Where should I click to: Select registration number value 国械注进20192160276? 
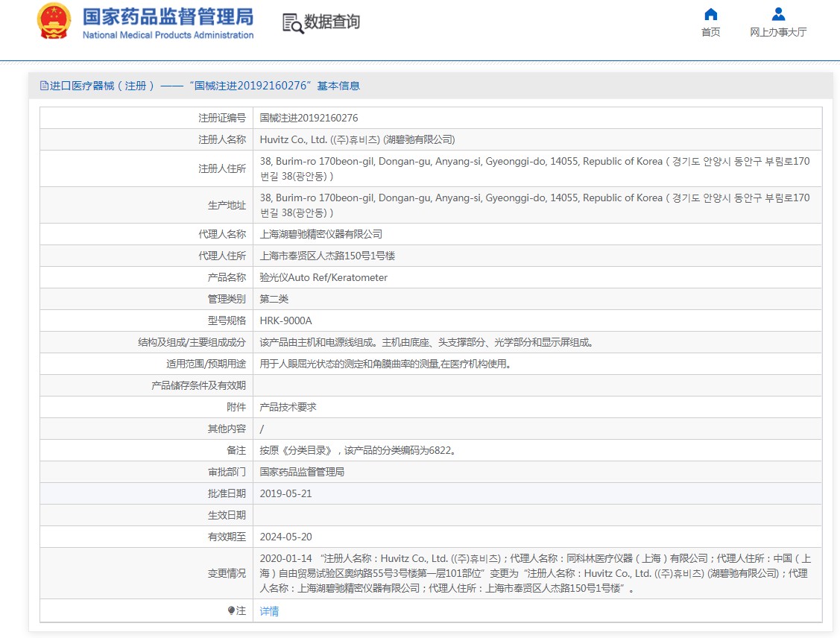coord(309,118)
